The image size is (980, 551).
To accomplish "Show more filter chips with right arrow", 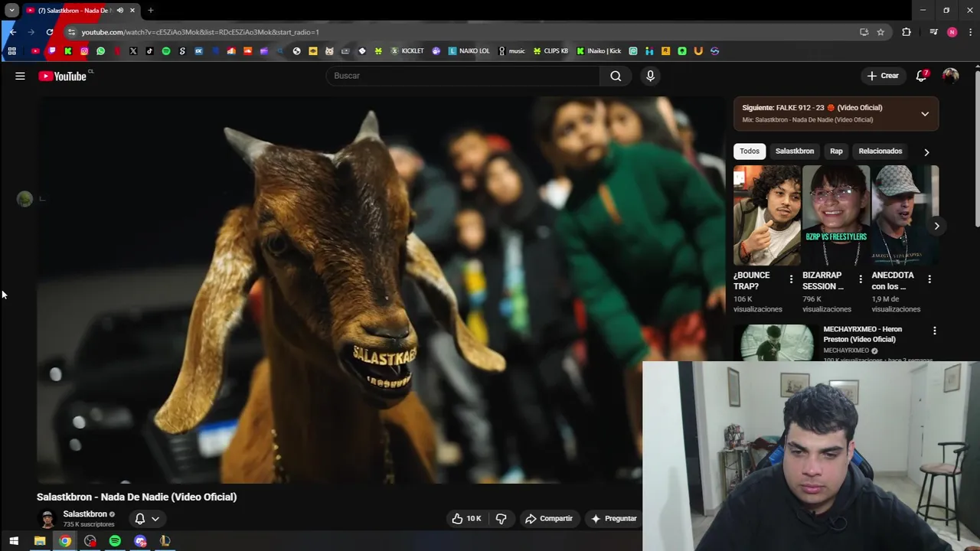I will 926,152.
